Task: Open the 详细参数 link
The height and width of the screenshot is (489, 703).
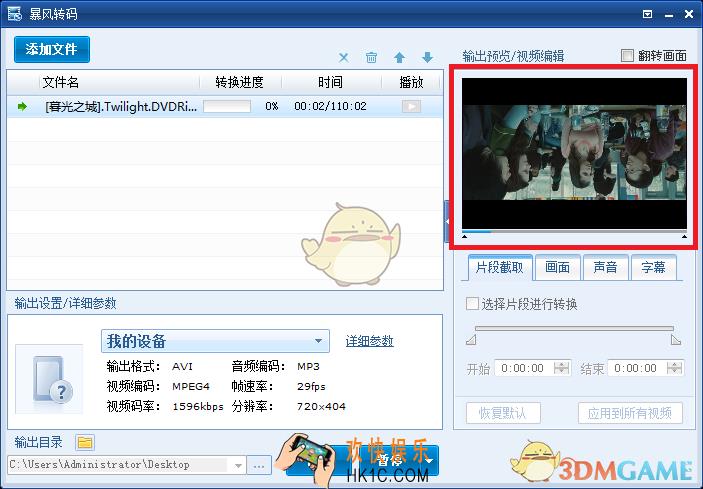Action: pyautogui.click(x=369, y=341)
